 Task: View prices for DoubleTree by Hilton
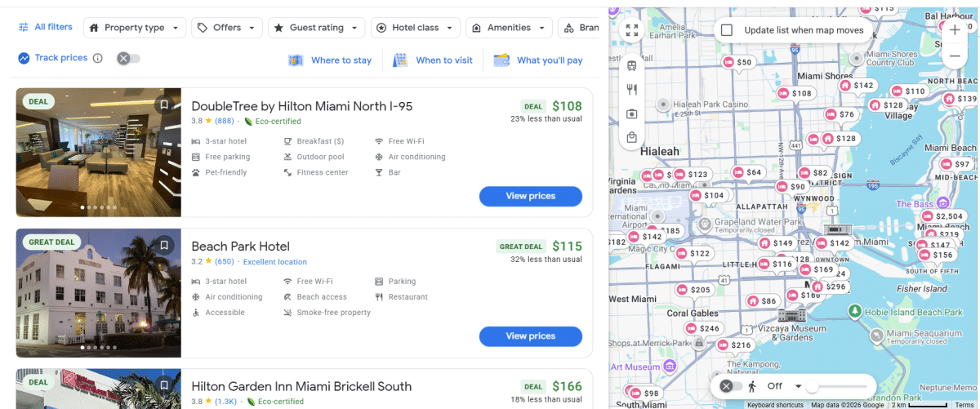point(530,196)
